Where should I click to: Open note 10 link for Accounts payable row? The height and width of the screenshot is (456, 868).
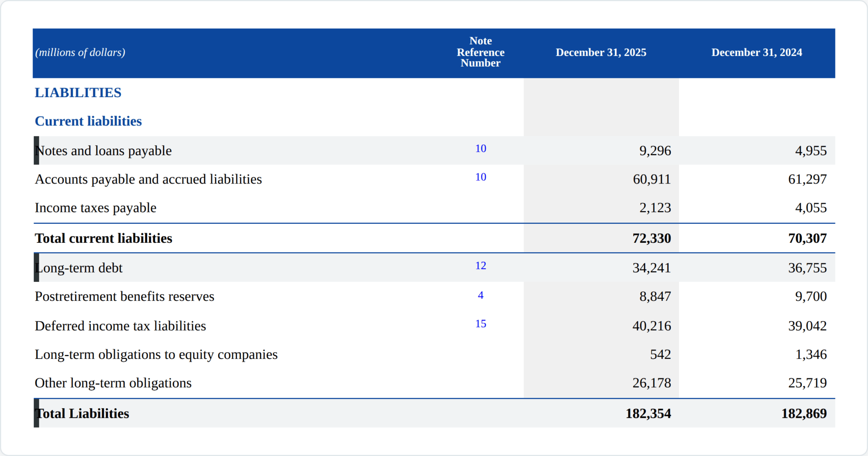click(480, 177)
